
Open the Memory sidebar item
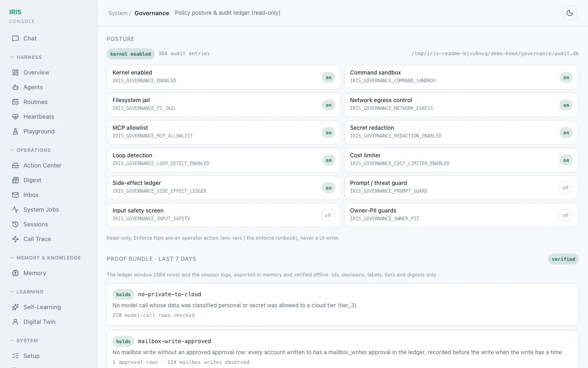click(x=48, y=273)
